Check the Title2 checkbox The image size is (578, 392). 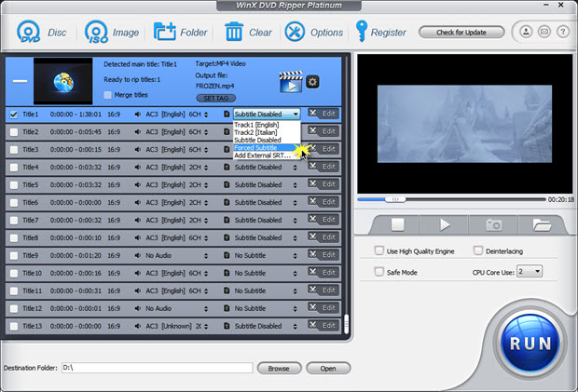[x=14, y=132]
